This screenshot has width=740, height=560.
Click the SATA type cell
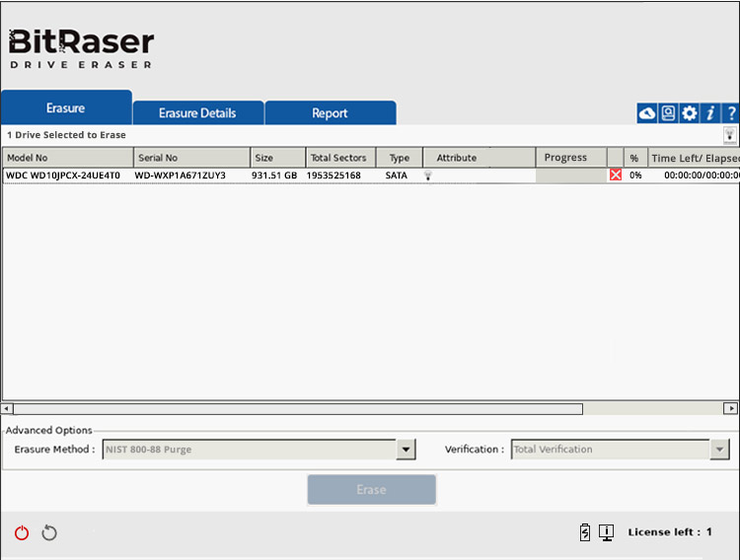[396, 175]
